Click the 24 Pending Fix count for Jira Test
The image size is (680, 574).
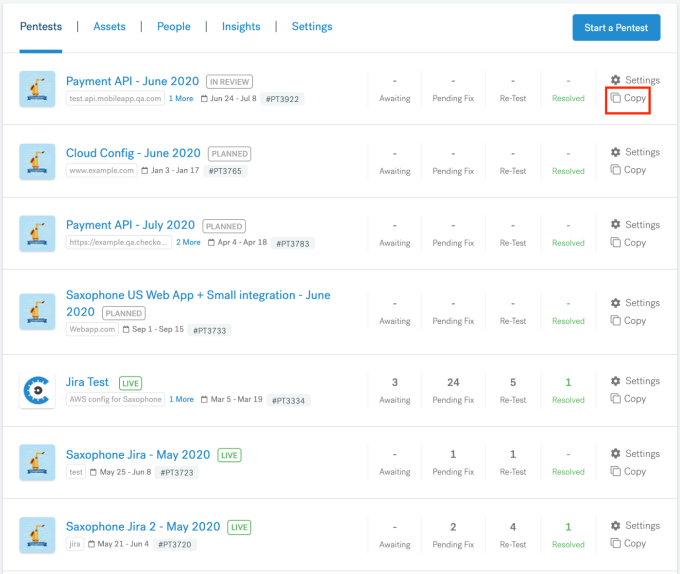click(x=453, y=382)
